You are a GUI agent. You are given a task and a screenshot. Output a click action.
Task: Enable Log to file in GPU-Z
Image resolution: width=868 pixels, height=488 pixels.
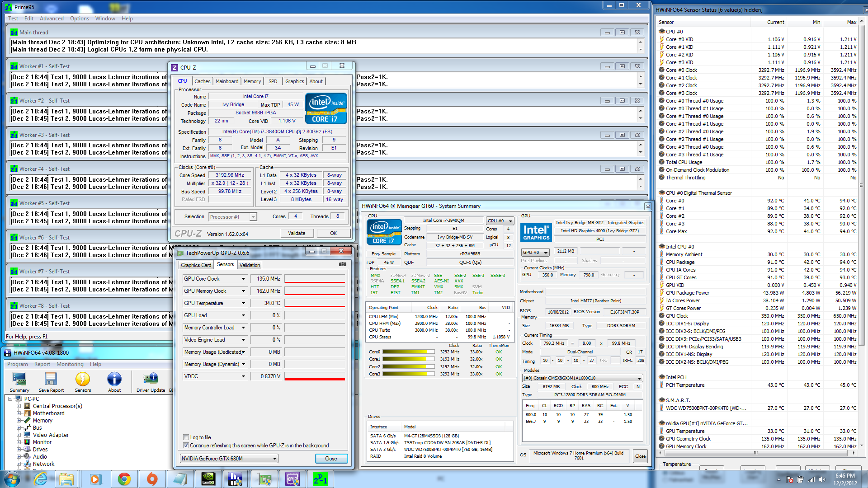tap(186, 437)
